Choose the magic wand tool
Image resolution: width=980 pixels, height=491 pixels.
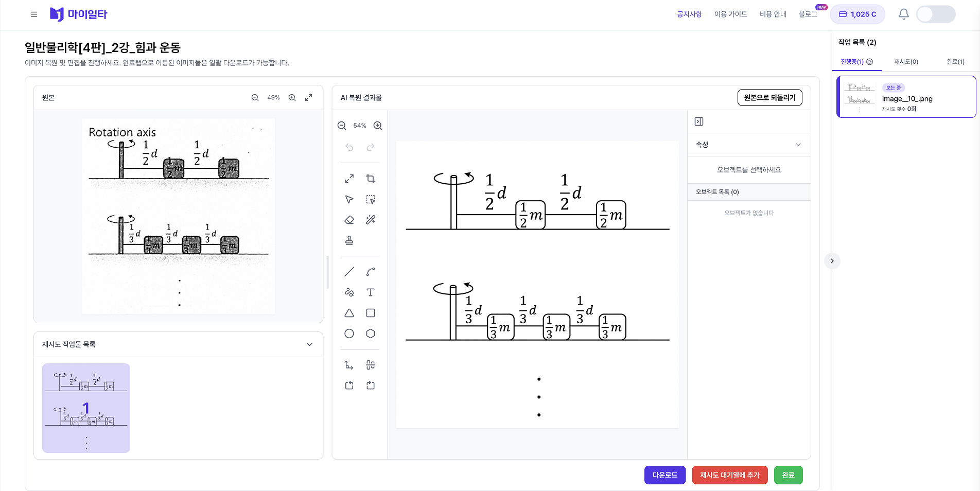(x=370, y=220)
